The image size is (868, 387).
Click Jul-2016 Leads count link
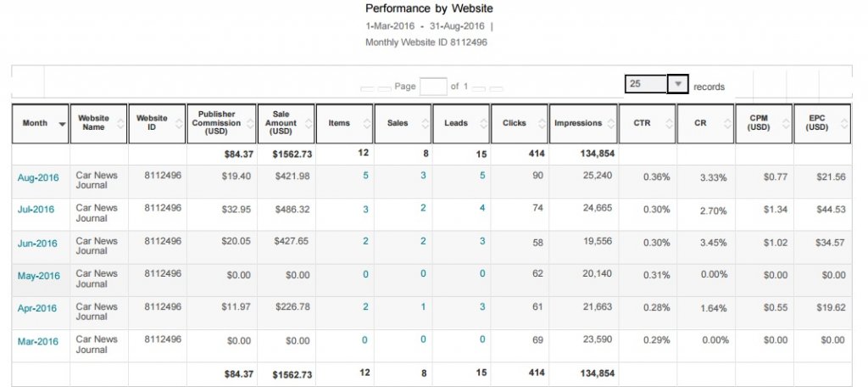[x=482, y=209]
